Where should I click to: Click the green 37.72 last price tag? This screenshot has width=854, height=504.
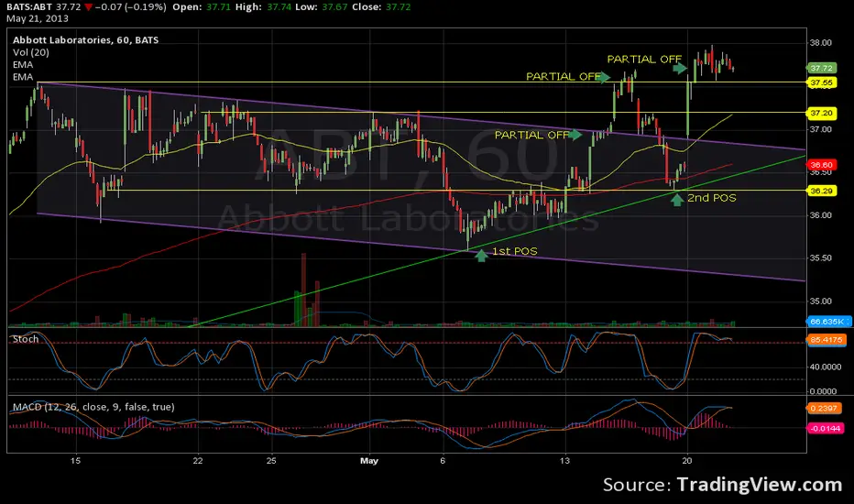point(821,68)
